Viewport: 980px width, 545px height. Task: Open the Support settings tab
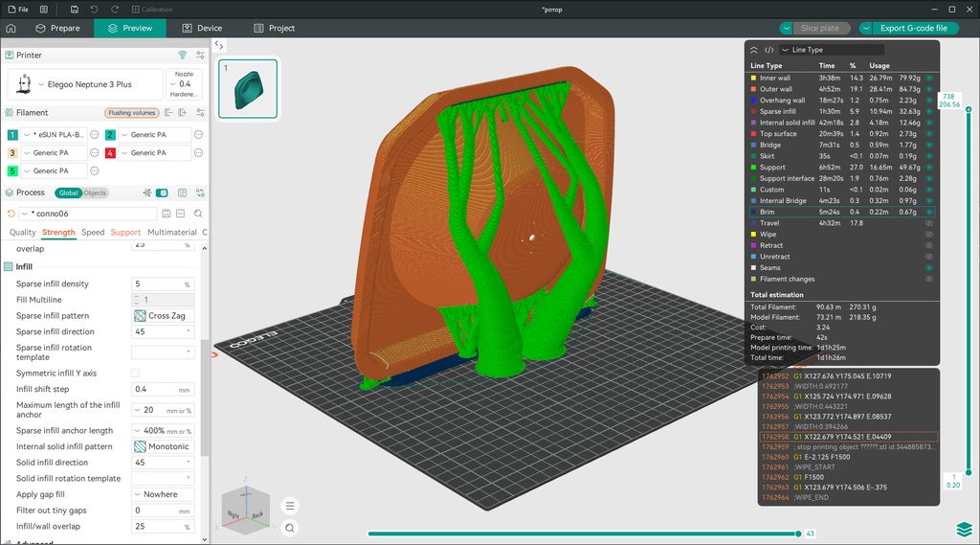(125, 232)
